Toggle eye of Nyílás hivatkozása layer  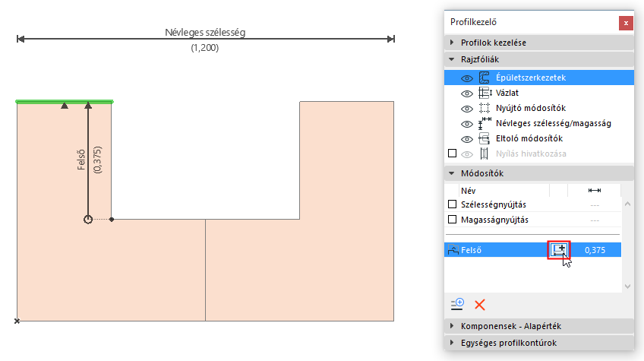466,154
